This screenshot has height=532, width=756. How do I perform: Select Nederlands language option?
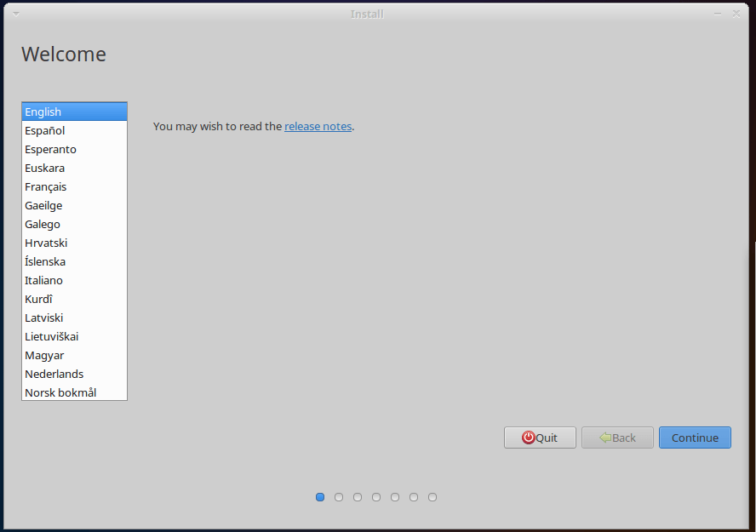point(74,375)
